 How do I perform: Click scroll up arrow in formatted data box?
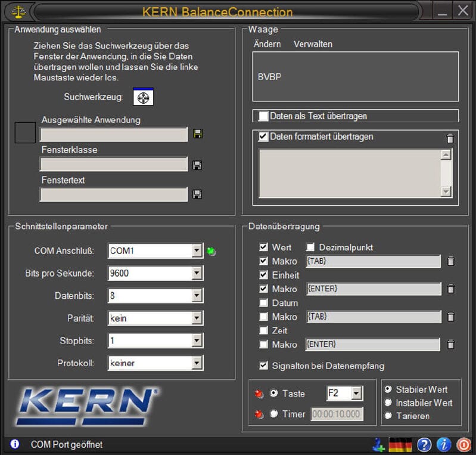tap(446, 155)
